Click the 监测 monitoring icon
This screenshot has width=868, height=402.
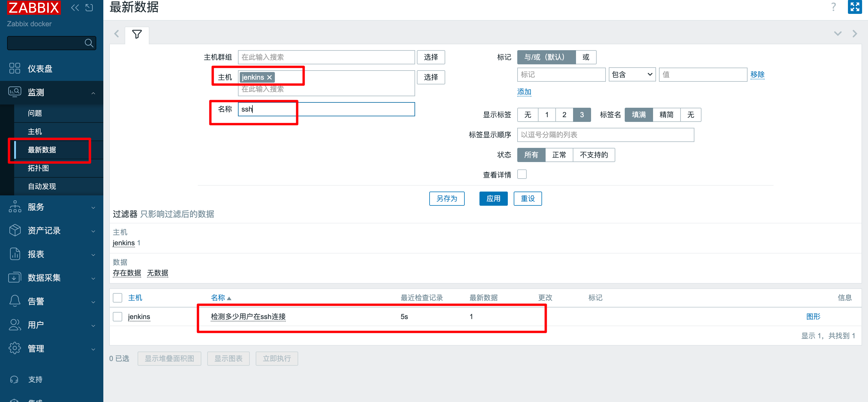[x=14, y=92]
